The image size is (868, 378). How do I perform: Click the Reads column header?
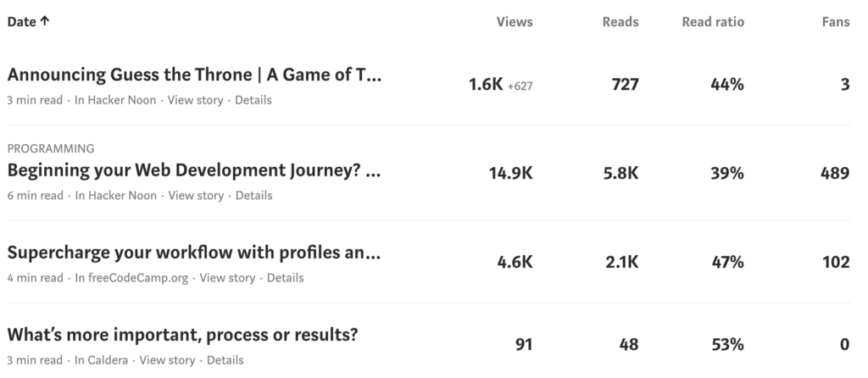click(621, 22)
